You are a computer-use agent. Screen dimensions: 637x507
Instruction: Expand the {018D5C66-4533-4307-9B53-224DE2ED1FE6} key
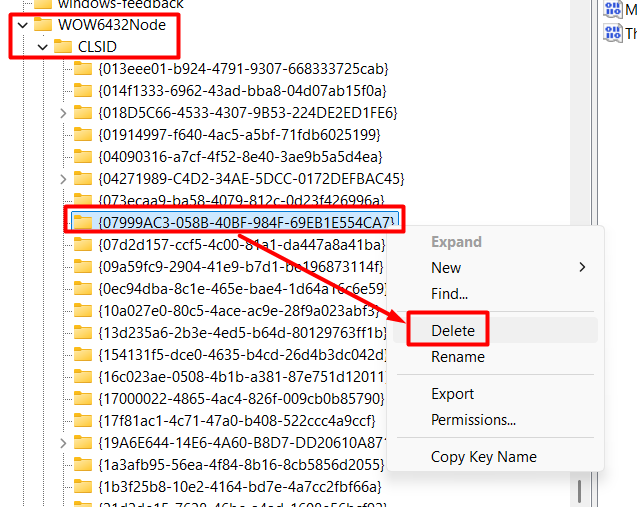63,113
